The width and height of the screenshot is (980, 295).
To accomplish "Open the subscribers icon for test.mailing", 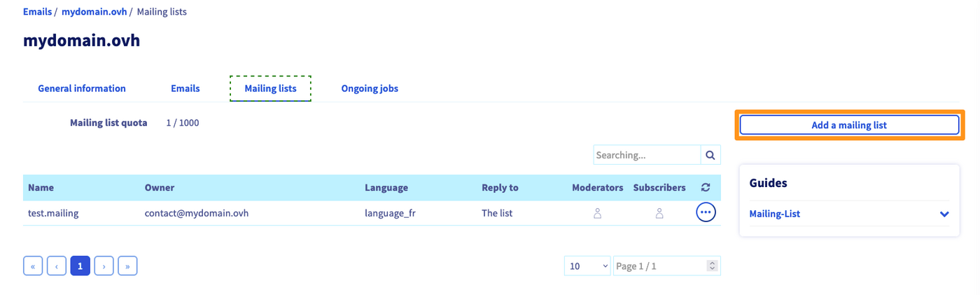I will 659,213.
